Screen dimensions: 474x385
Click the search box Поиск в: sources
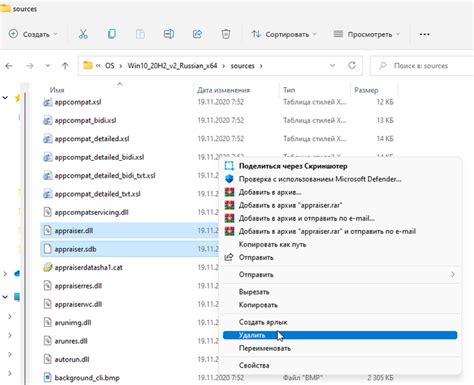pyautogui.click(x=423, y=66)
